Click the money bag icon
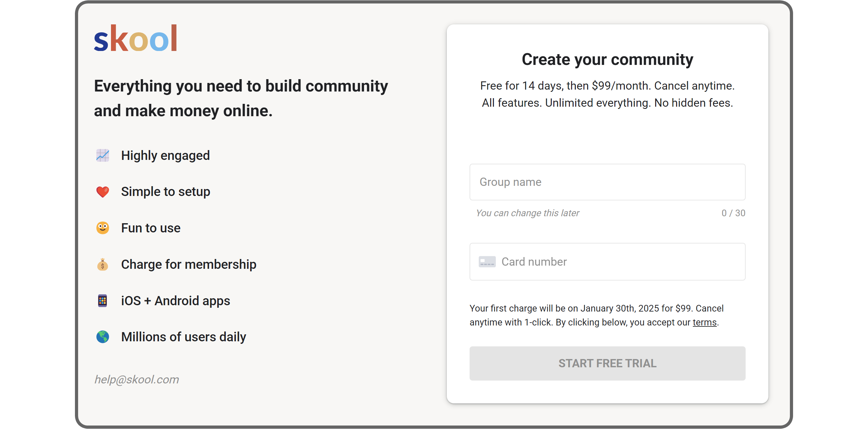 point(102,264)
